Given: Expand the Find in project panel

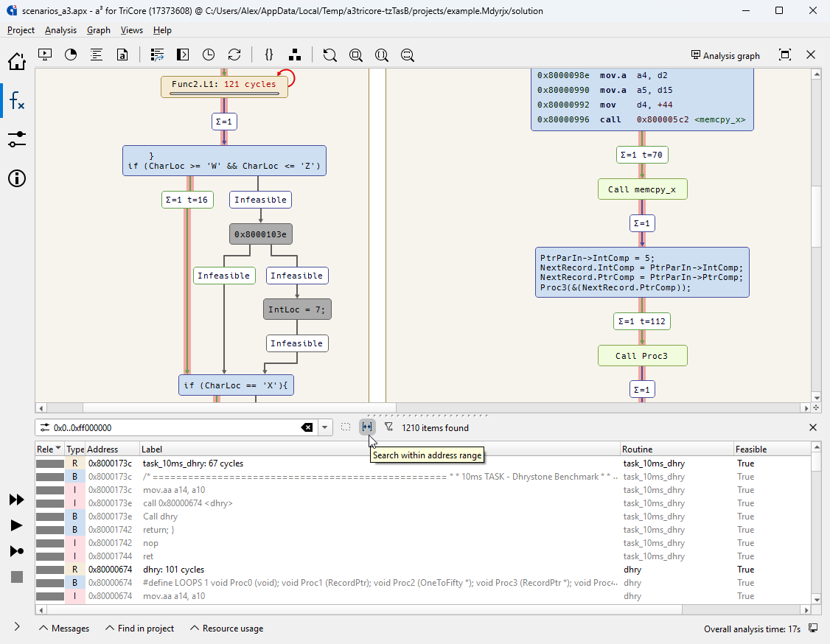Looking at the screenshot, I should pos(140,628).
